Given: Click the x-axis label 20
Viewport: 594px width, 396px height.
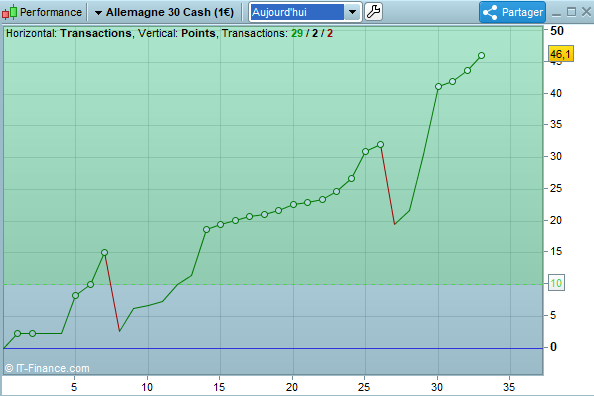Looking at the screenshot, I should coord(292,387).
